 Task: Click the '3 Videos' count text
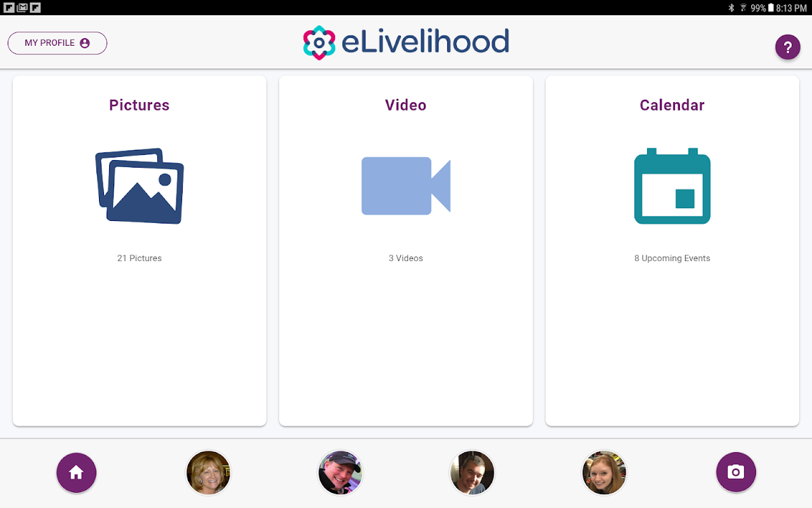[406, 258]
